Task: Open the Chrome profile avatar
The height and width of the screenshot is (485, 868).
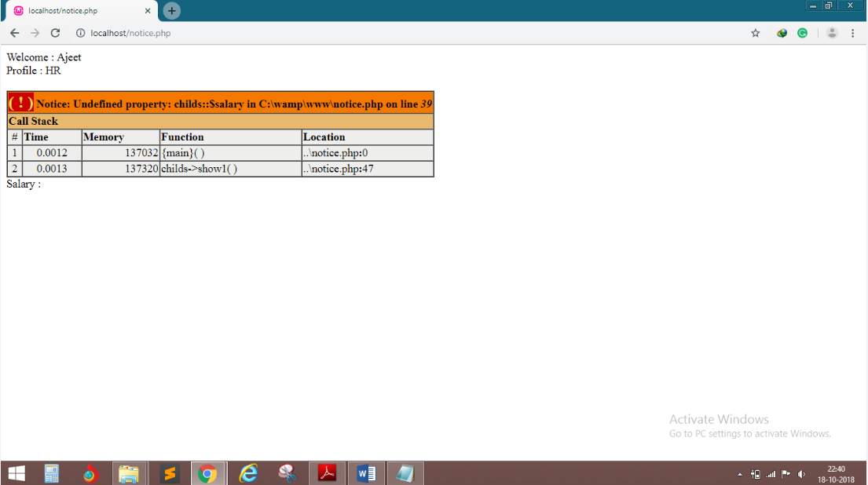Action: [x=832, y=33]
